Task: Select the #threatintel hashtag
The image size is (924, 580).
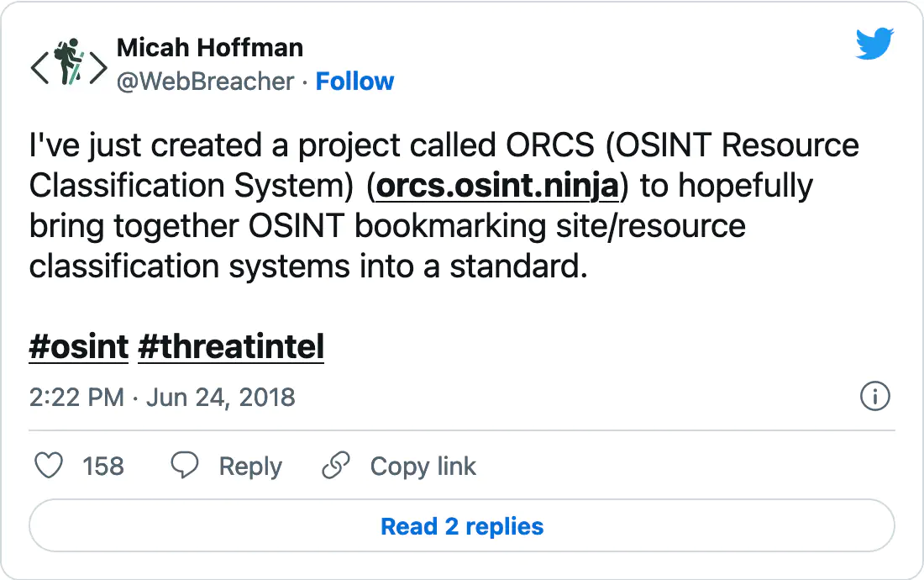Action: (x=231, y=346)
